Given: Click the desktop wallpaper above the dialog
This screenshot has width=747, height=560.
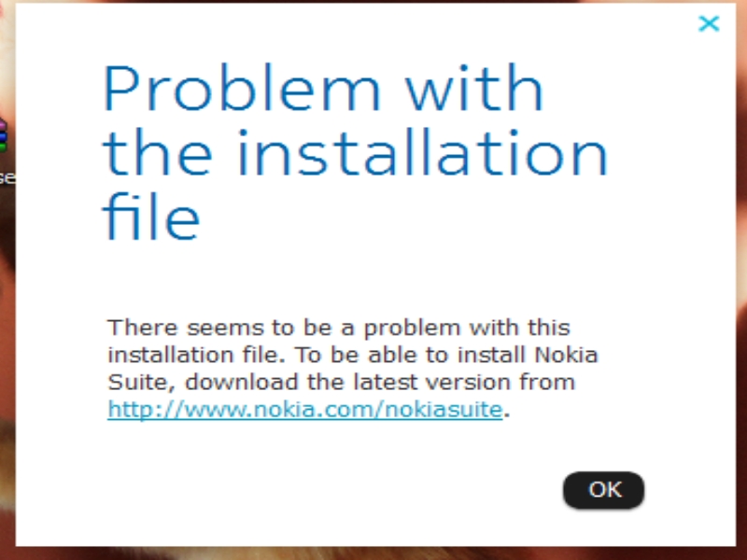Looking at the screenshot, I should click(x=373, y=1).
